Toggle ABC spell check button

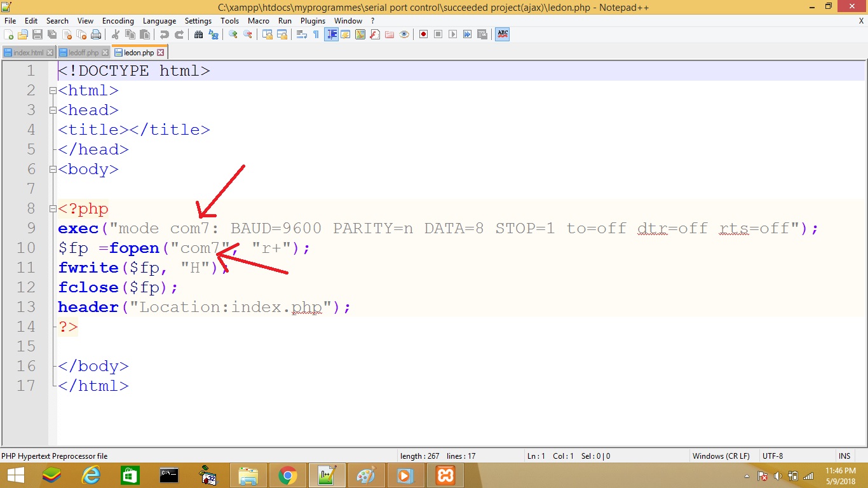[503, 34]
